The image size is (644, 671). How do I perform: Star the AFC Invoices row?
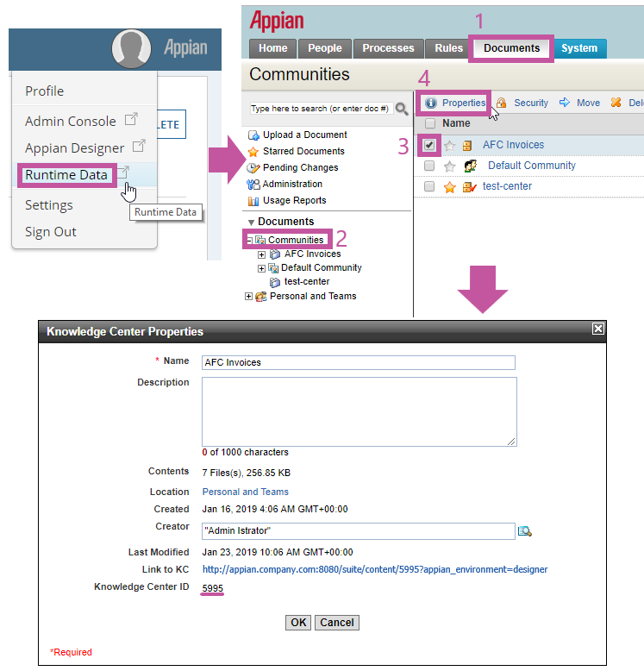[x=449, y=146]
